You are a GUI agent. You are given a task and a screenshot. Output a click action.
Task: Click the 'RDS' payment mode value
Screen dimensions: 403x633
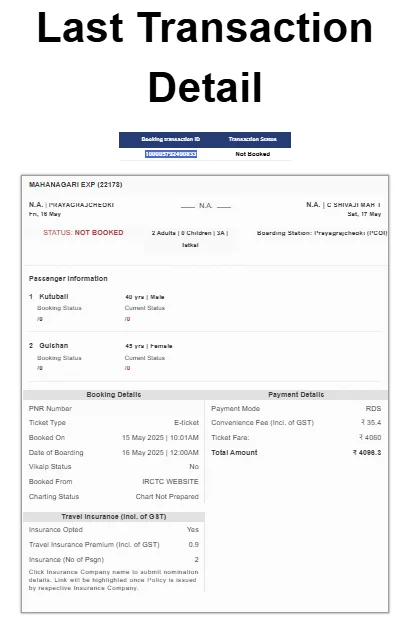coord(374,409)
